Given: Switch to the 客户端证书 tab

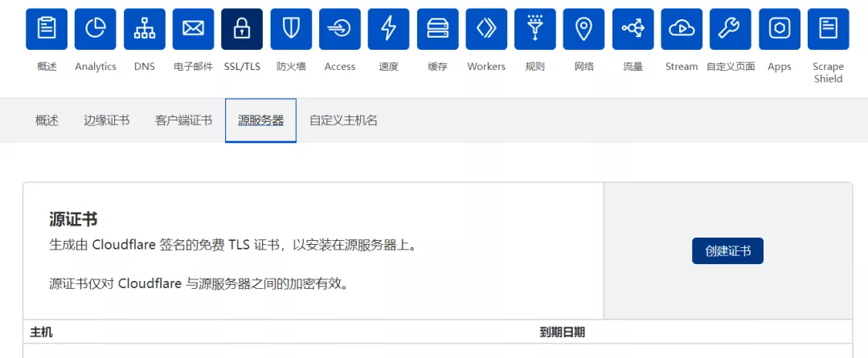Looking at the screenshot, I should point(184,120).
